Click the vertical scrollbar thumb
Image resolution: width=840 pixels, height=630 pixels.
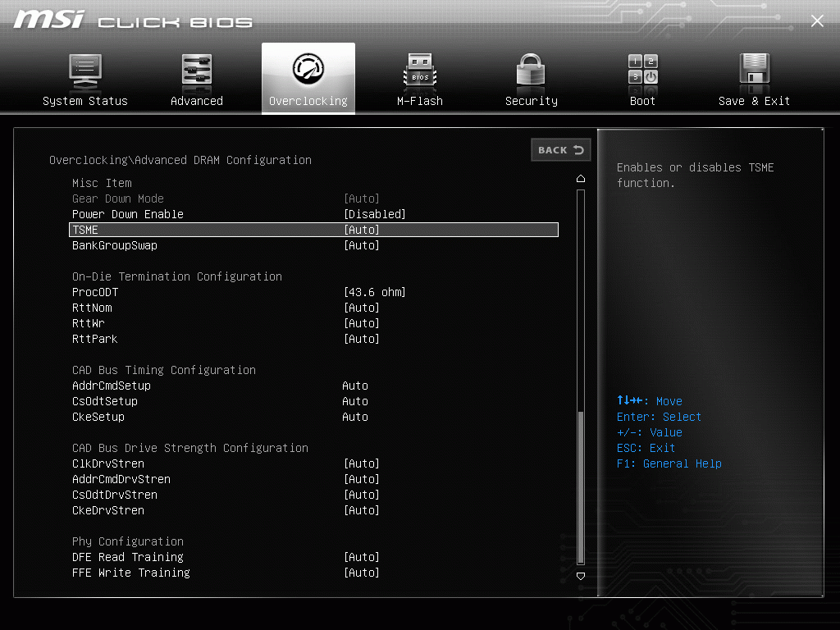click(580, 487)
